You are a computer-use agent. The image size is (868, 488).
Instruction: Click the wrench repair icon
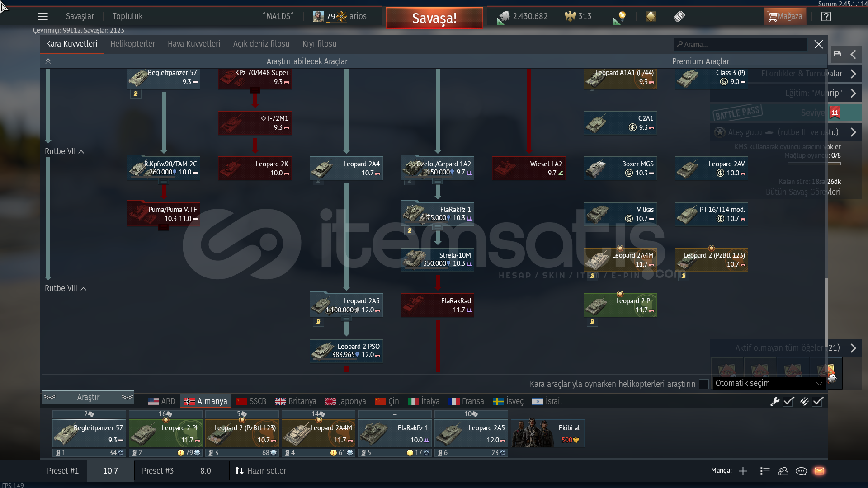click(775, 401)
